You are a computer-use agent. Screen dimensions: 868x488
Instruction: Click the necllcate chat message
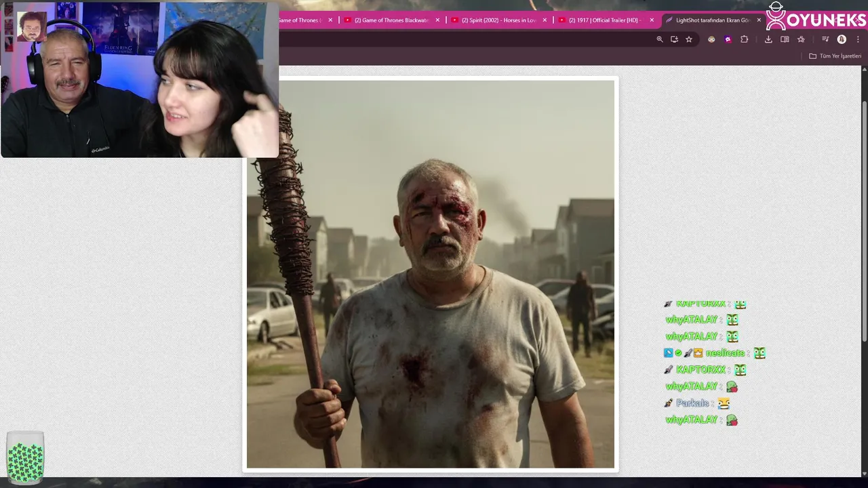(x=715, y=353)
